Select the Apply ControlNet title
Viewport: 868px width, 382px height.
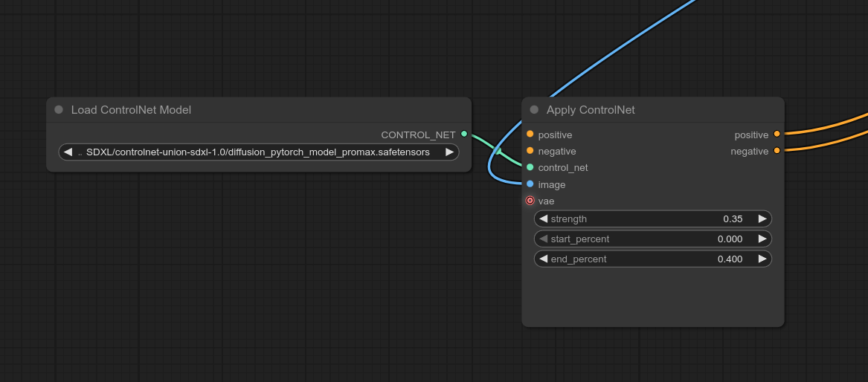(x=591, y=109)
